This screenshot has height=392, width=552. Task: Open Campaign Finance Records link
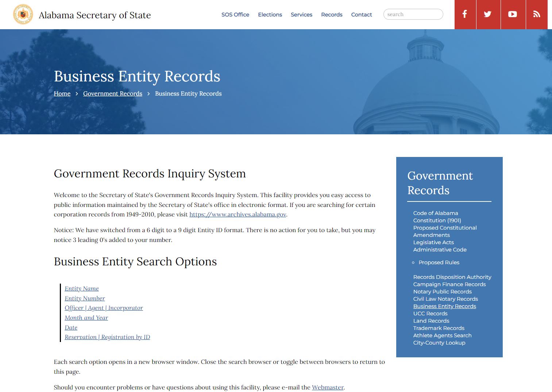(449, 284)
